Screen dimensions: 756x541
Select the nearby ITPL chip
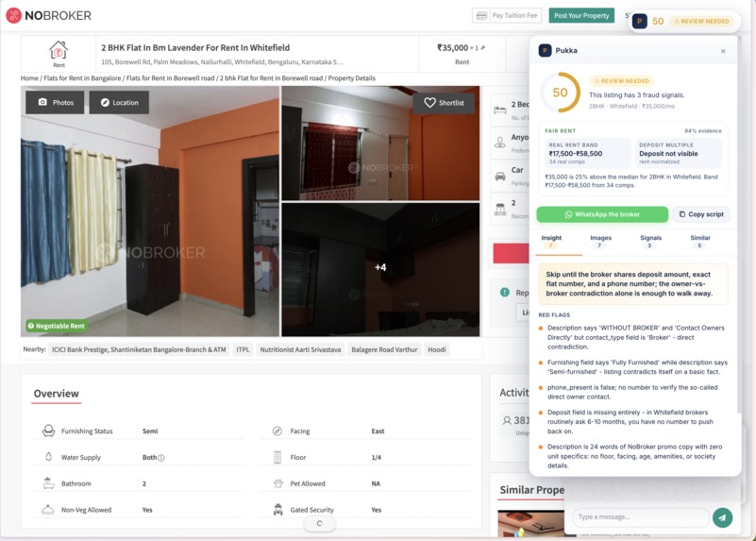tap(243, 349)
